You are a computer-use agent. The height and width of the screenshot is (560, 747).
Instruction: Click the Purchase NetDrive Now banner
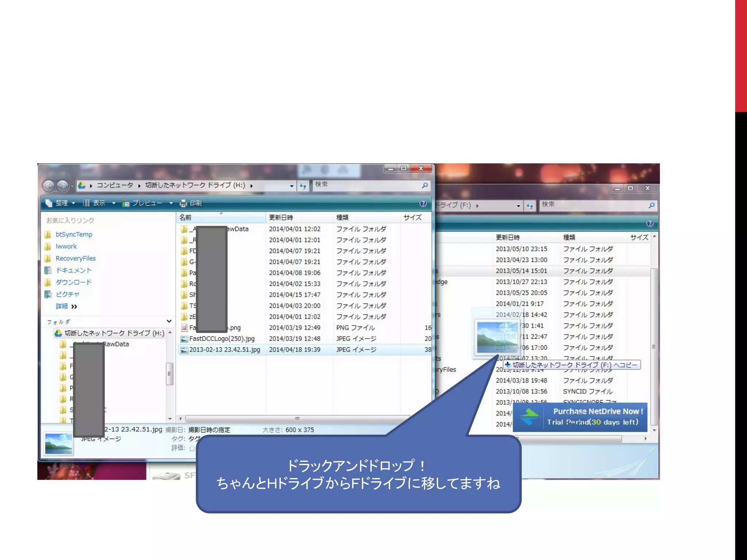tap(580, 417)
